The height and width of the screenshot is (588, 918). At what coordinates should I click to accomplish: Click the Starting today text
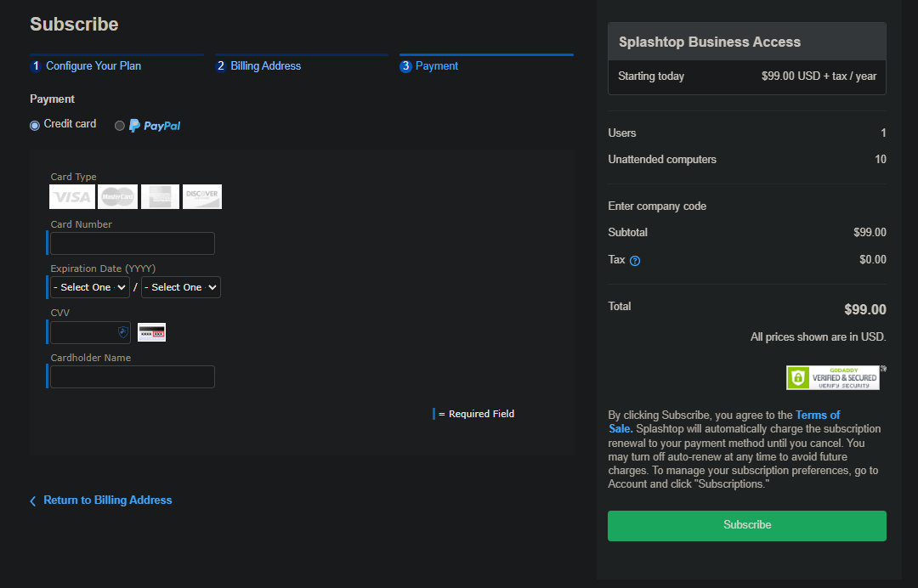(651, 76)
